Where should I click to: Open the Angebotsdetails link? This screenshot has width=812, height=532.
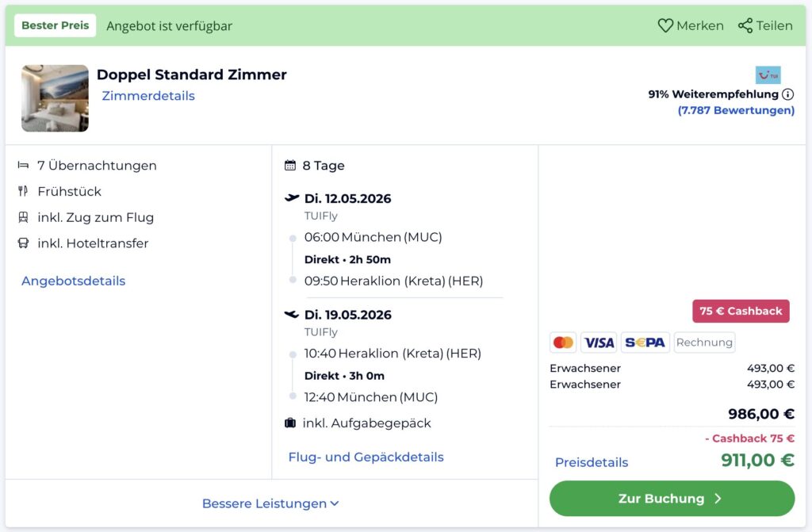pyautogui.click(x=73, y=281)
